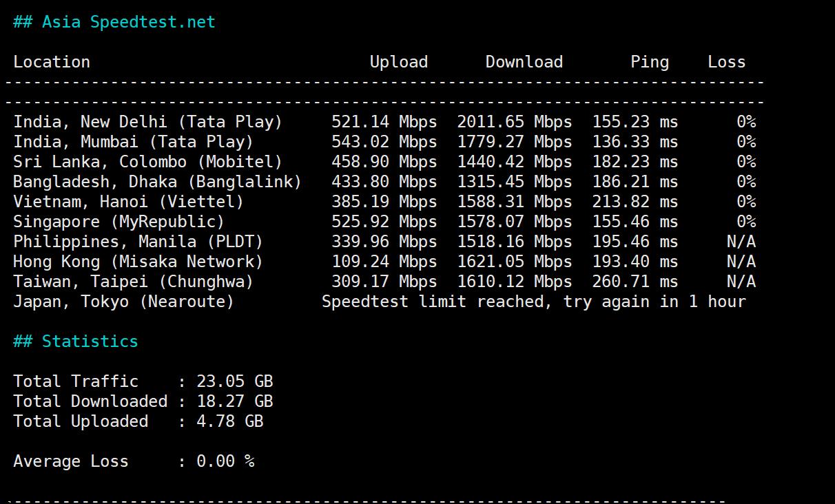The height and width of the screenshot is (504, 835).
Task: Click the Total Traffic value 23.05 GB
Action: tap(234, 381)
